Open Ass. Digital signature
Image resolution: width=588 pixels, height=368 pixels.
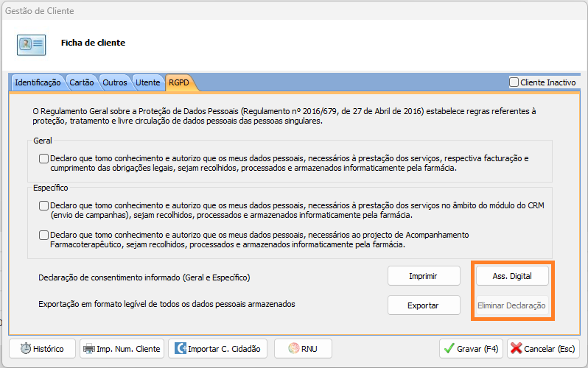[x=512, y=276]
